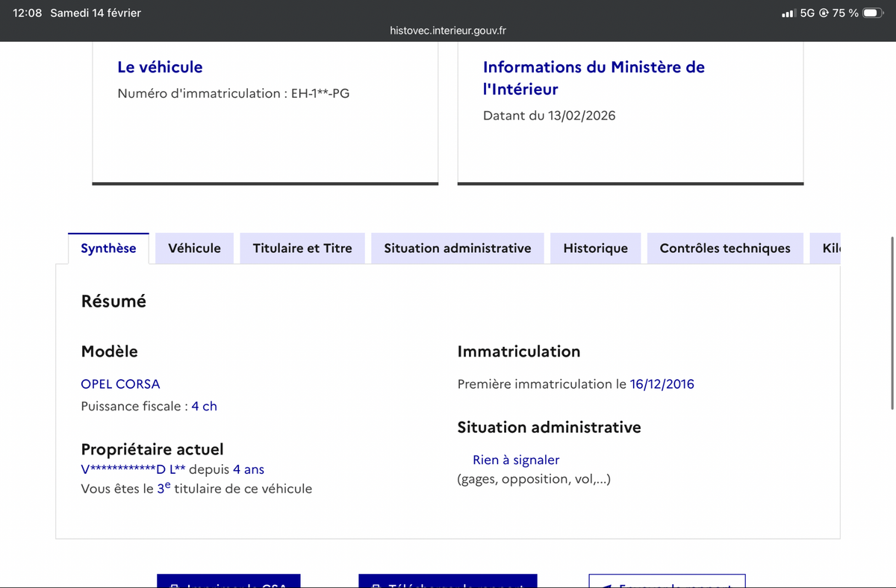Open the Titulaire et Titre tab

tap(302, 248)
